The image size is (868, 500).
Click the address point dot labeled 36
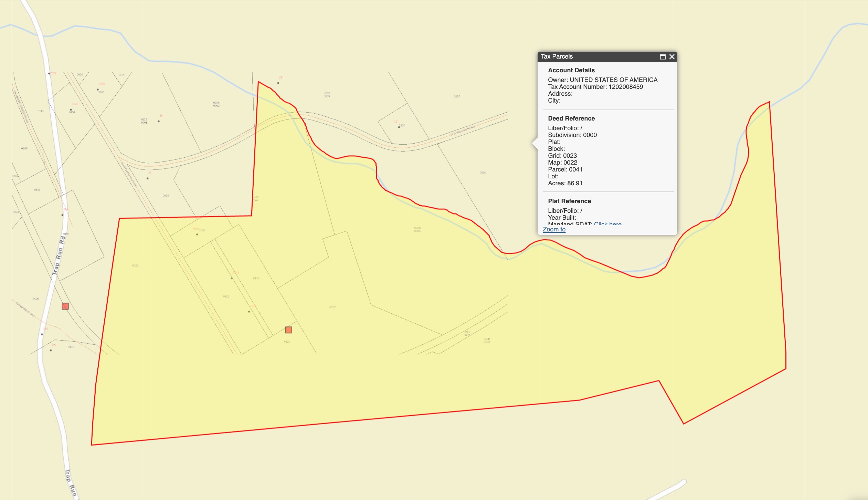tap(148, 178)
